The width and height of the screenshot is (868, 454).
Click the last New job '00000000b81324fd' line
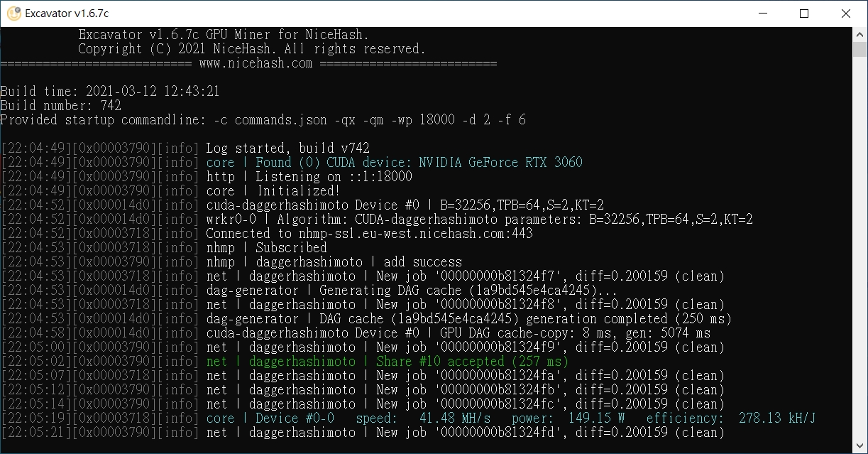tap(465, 432)
